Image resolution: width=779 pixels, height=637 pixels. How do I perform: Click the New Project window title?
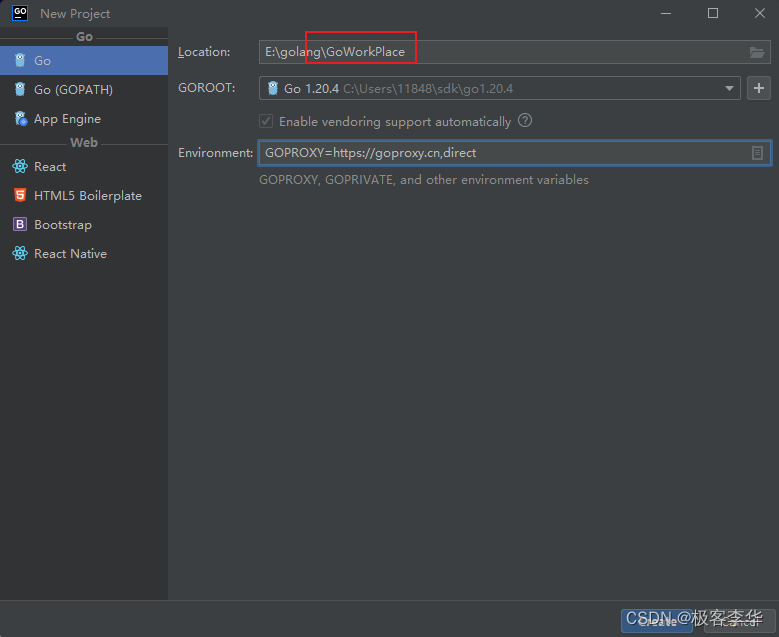[75, 13]
